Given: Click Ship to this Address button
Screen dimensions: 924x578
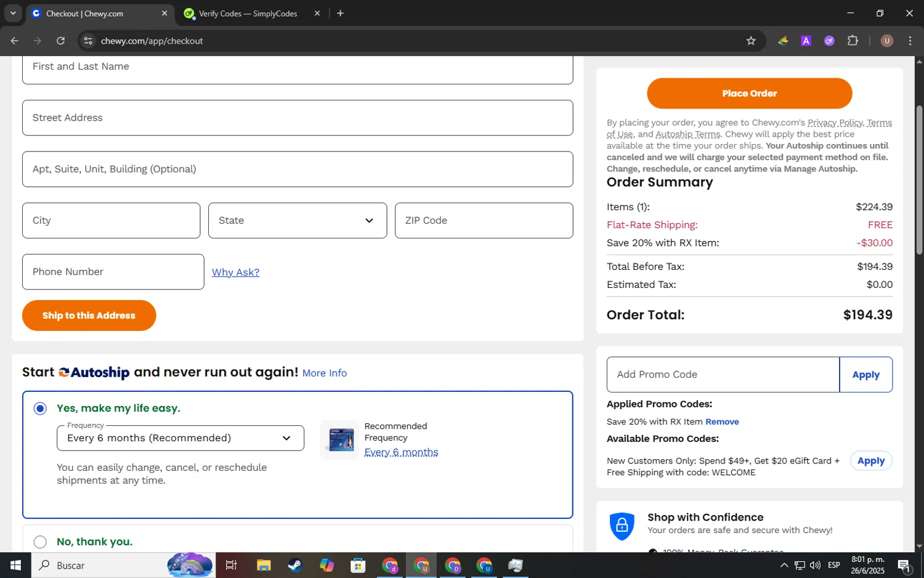Looking at the screenshot, I should (89, 315).
